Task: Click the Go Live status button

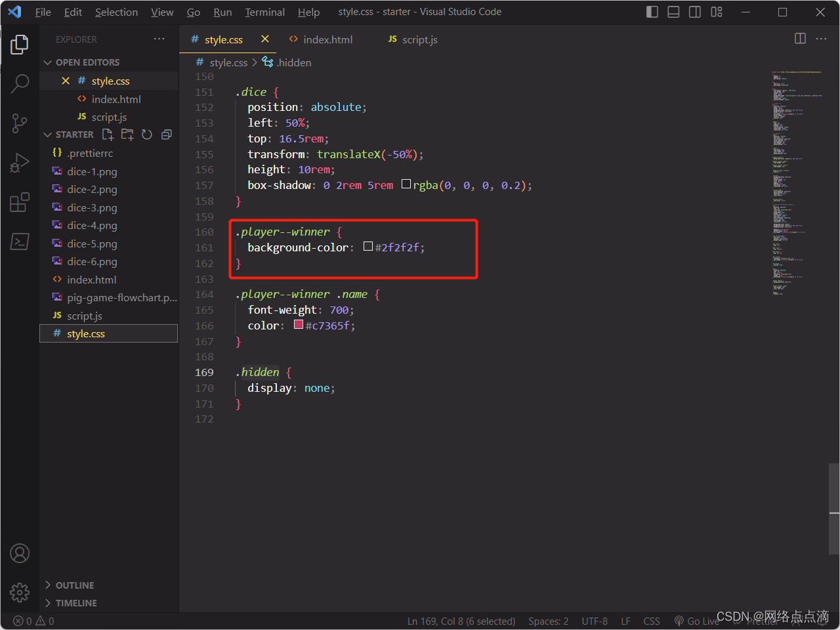Action: 696,621
